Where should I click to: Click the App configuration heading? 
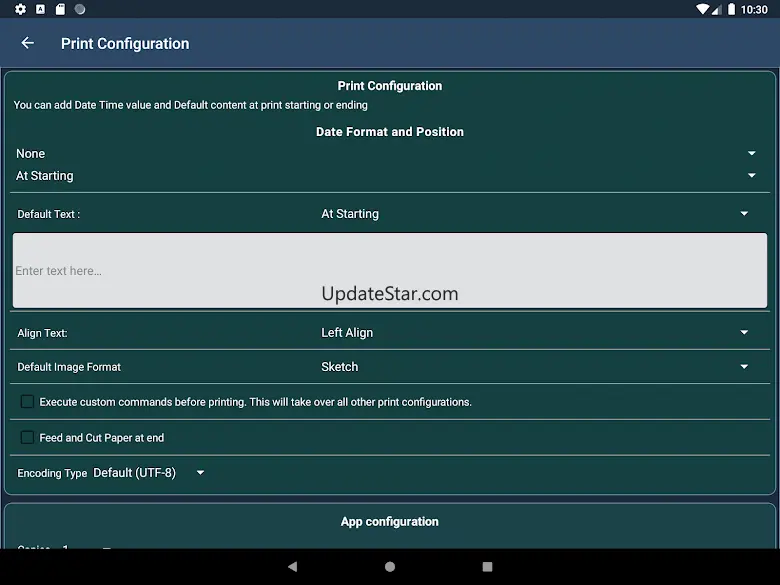(x=390, y=521)
